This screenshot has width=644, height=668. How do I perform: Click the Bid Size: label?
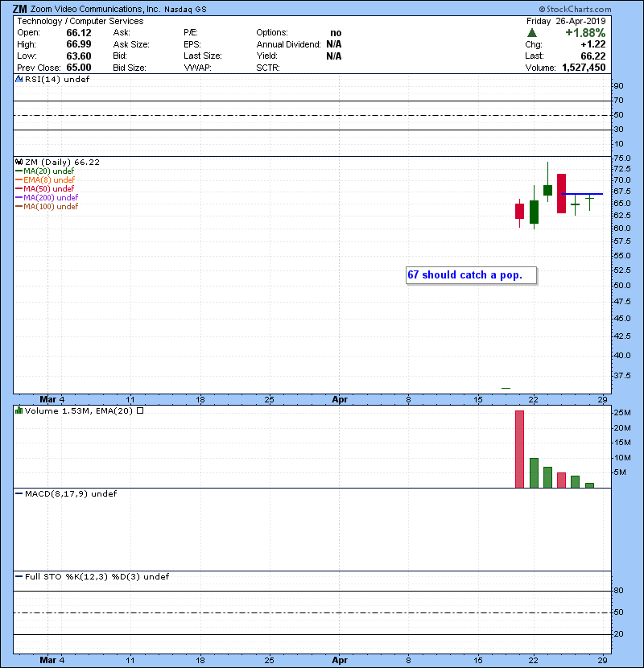point(130,68)
